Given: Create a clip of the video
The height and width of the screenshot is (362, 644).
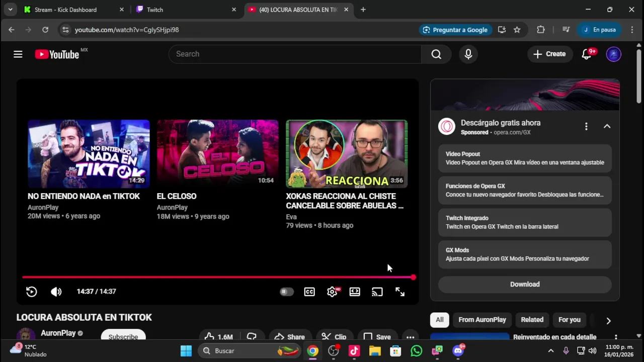Looking at the screenshot, I should [334, 337].
